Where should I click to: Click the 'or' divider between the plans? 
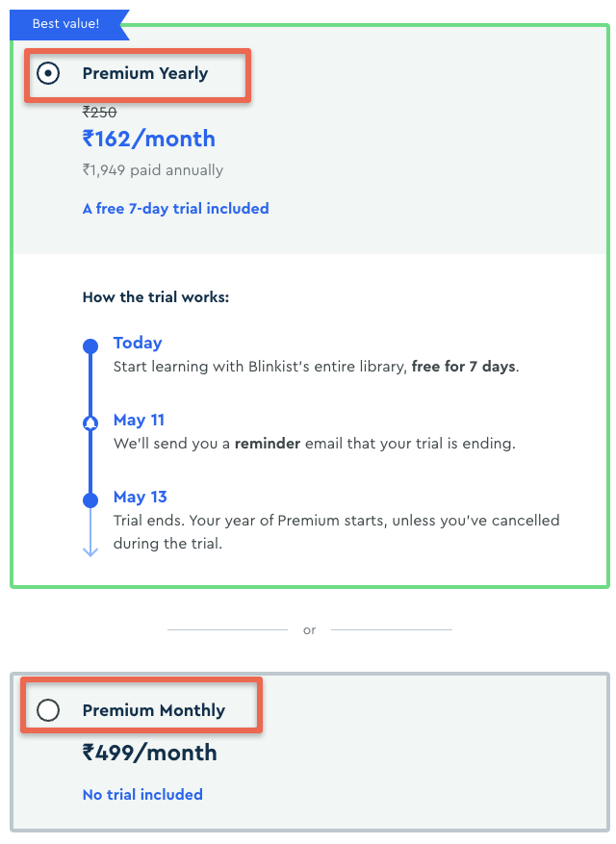309,629
